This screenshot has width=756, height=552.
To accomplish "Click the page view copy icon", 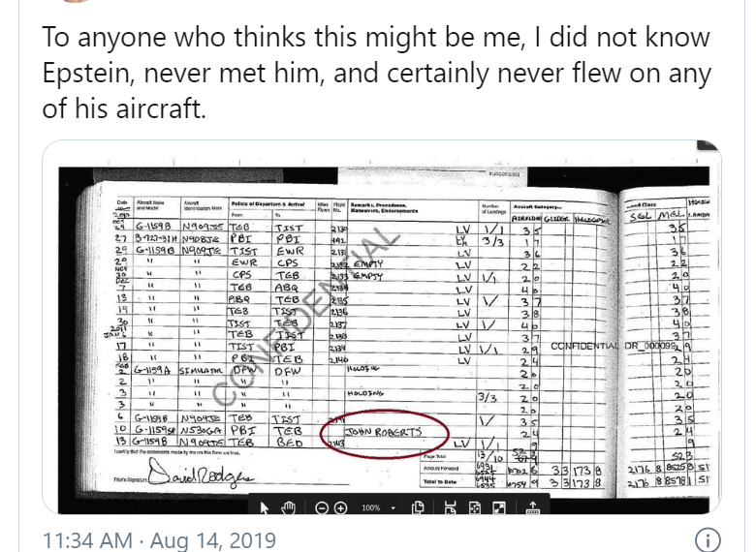I will (418, 507).
